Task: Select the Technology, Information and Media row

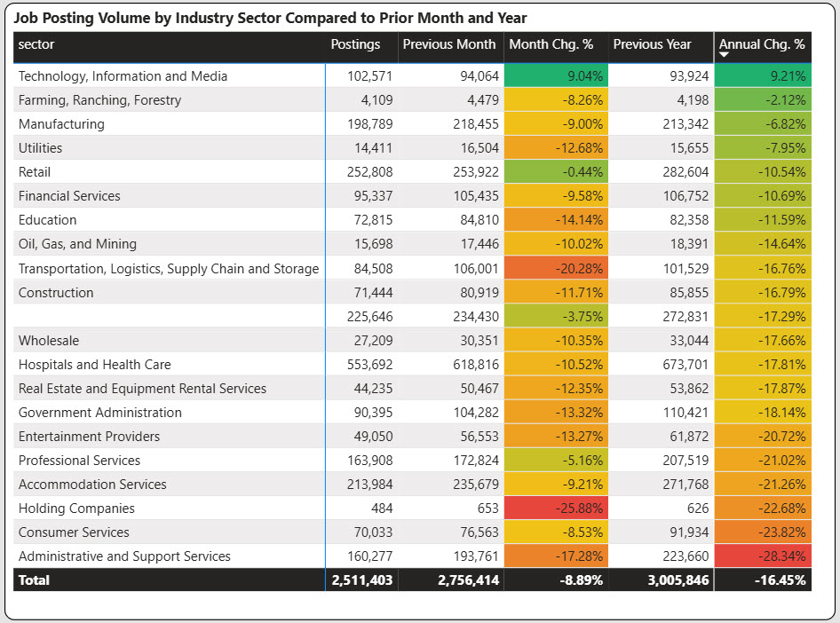Action: 123,76
